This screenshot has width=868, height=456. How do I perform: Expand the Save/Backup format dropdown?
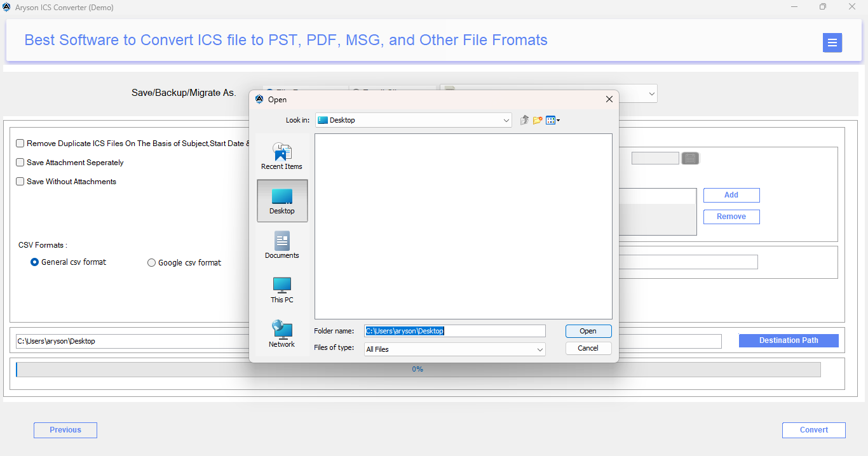point(651,93)
